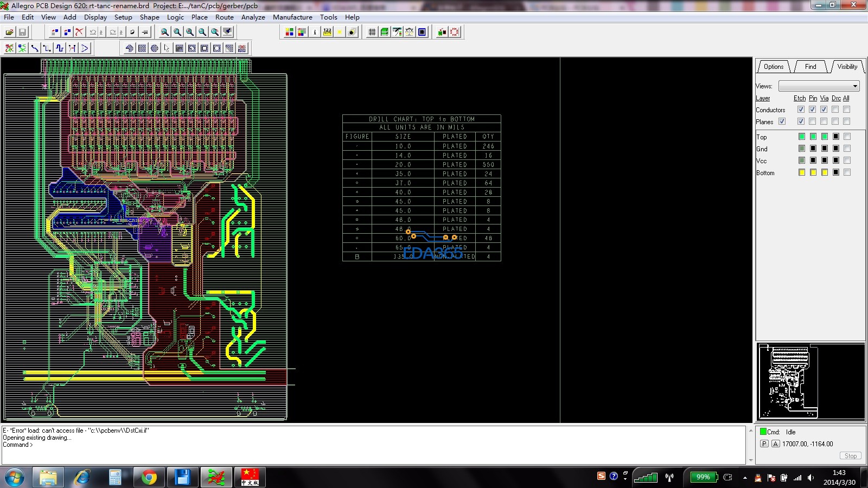
Task: Open the Route menu
Action: coord(224,17)
